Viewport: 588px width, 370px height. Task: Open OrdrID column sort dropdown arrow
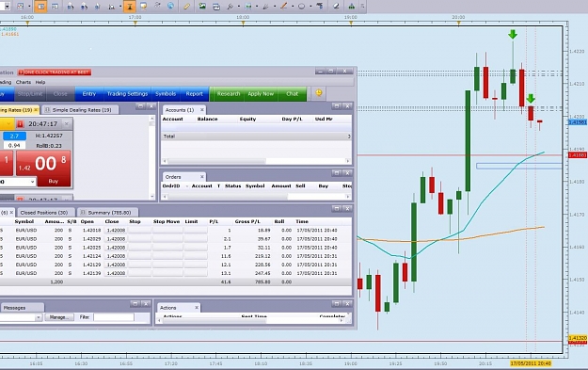187,186
